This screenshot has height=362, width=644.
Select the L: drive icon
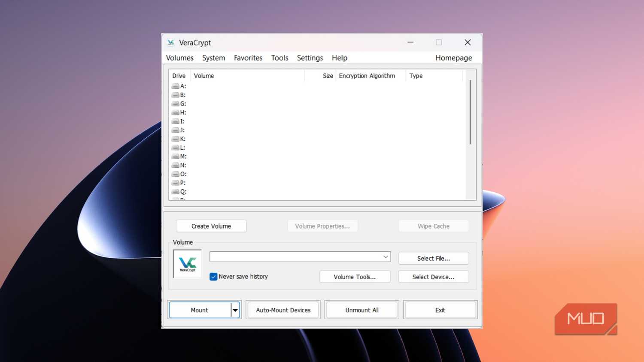[x=176, y=148]
